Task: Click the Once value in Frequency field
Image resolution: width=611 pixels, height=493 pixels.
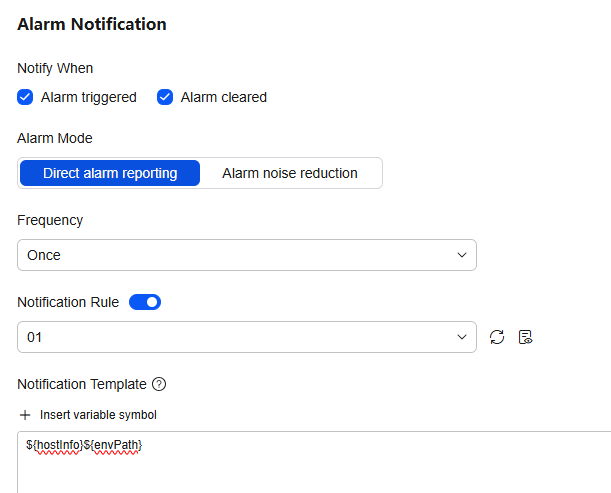Action: [x=44, y=255]
